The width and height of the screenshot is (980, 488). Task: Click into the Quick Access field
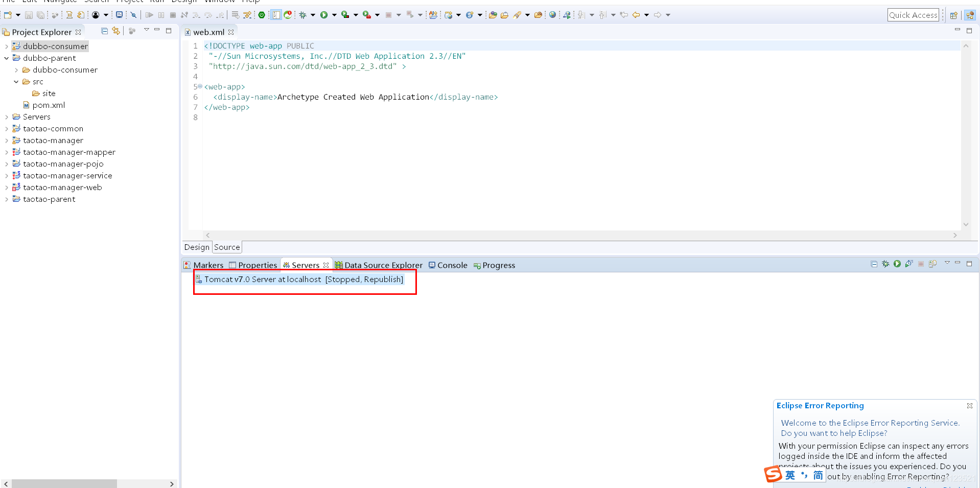click(913, 15)
